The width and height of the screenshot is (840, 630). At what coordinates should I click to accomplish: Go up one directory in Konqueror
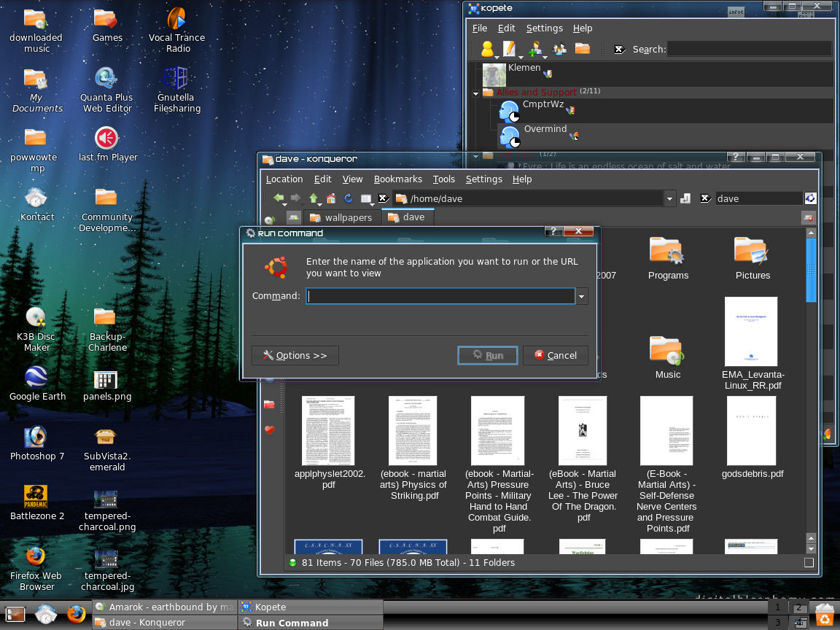[314, 198]
